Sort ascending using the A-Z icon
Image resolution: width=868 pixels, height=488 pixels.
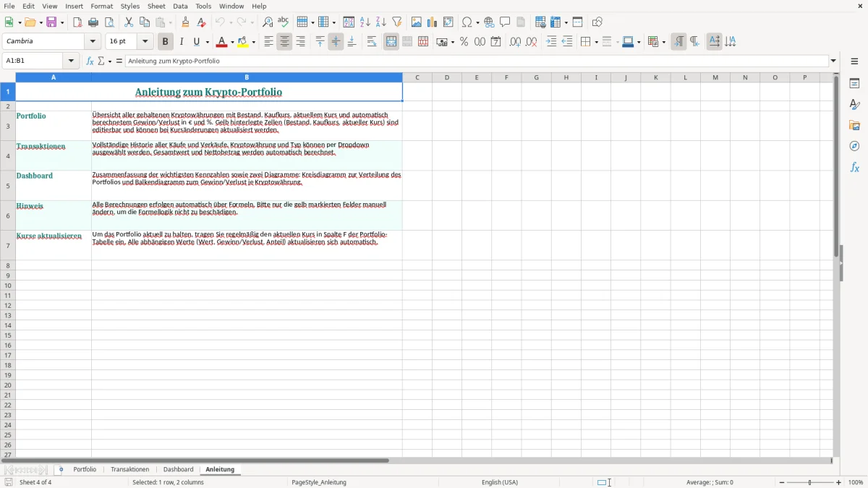pyautogui.click(x=365, y=22)
